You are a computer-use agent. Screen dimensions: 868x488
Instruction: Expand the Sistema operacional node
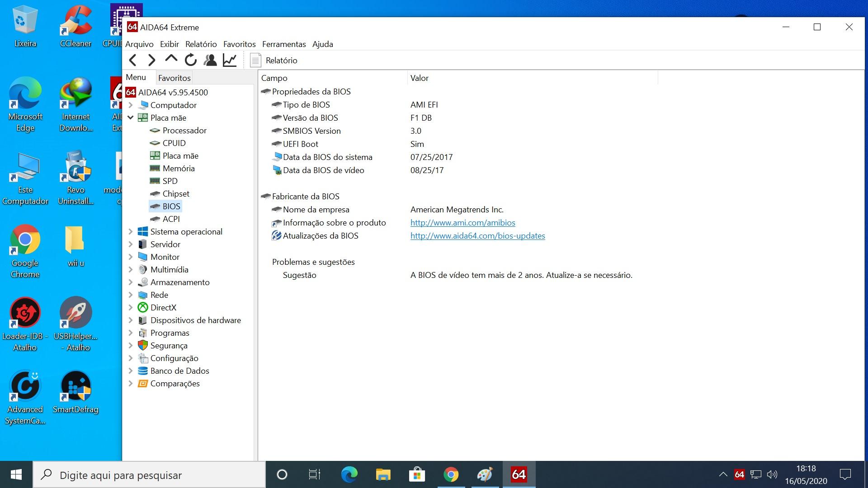click(x=131, y=231)
